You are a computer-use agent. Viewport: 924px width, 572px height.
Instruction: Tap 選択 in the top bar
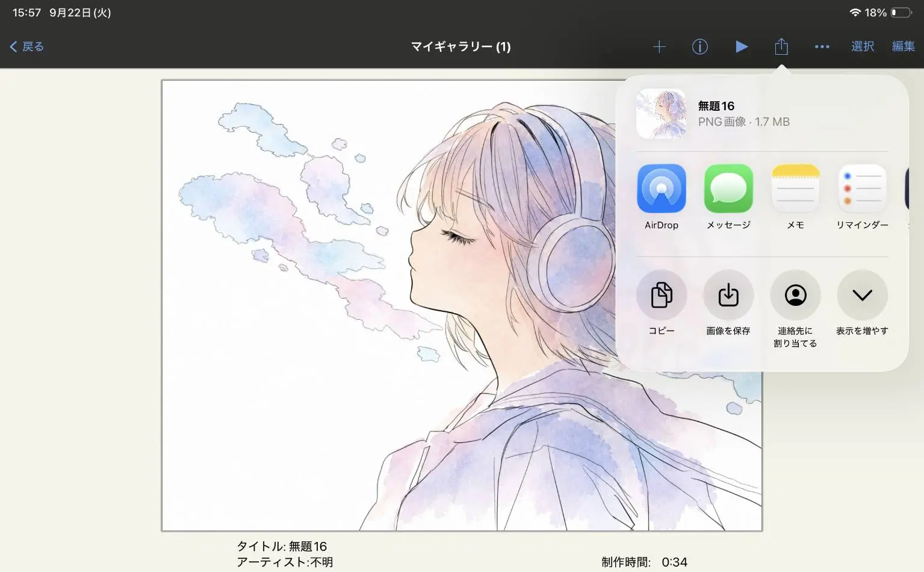pos(862,46)
